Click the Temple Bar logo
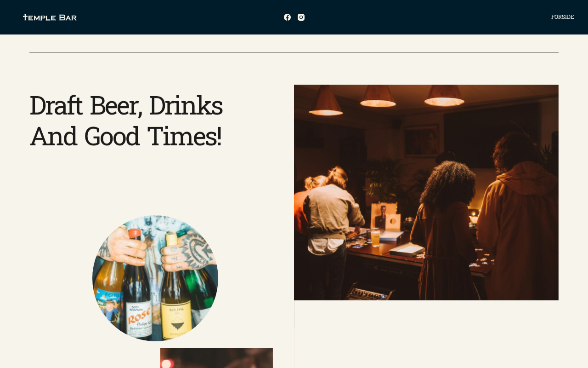 tap(50, 17)
